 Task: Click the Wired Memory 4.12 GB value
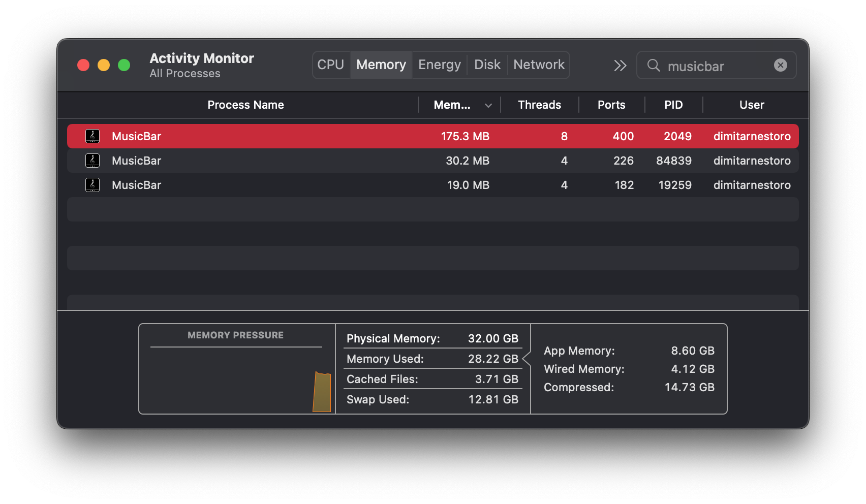coord(693,369)
